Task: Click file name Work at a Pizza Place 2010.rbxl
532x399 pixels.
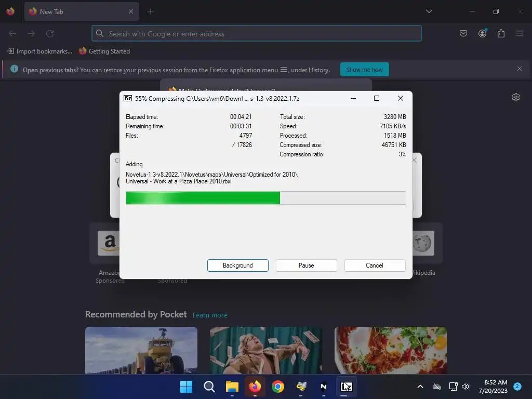Action: pos(179,181)
